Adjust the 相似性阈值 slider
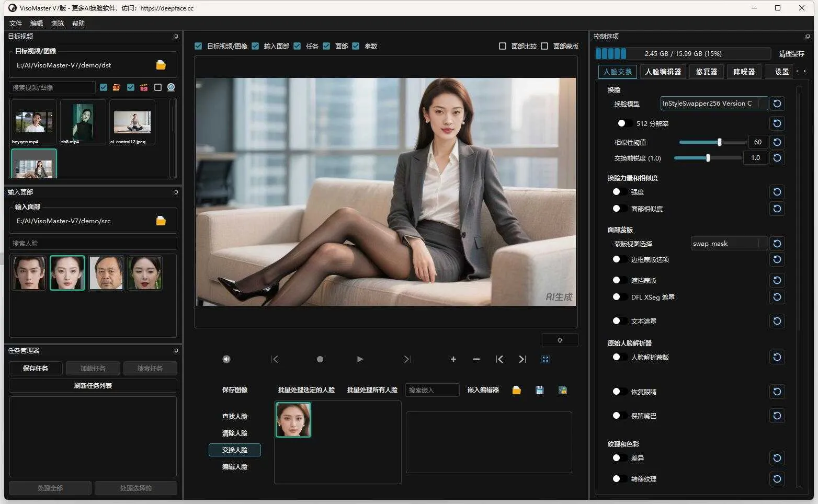Viewport: 818px width, 504px height. tap(719, 142)
